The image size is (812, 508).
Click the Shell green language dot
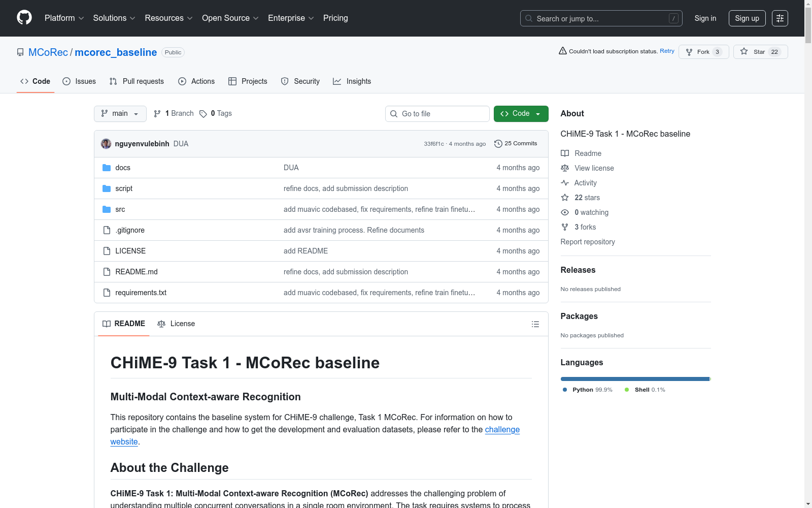pyautogui.click(x=627, y=390)
